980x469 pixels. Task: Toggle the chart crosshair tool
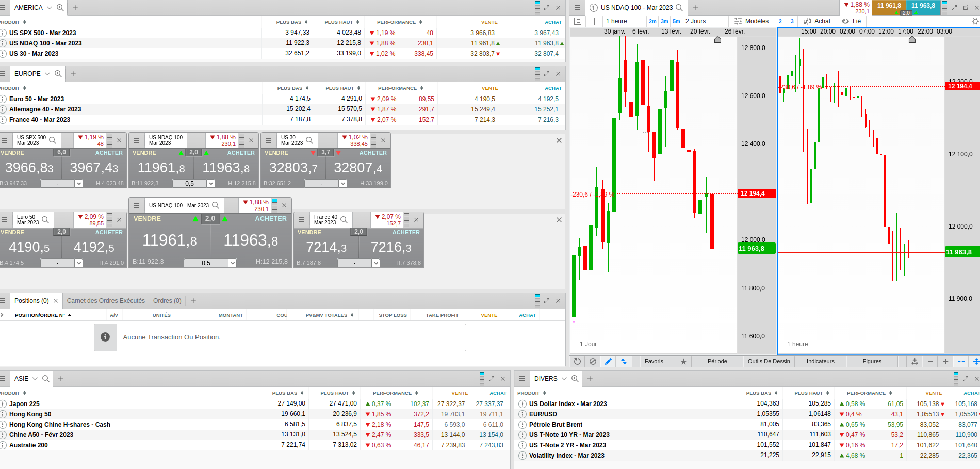coord(961,362)
